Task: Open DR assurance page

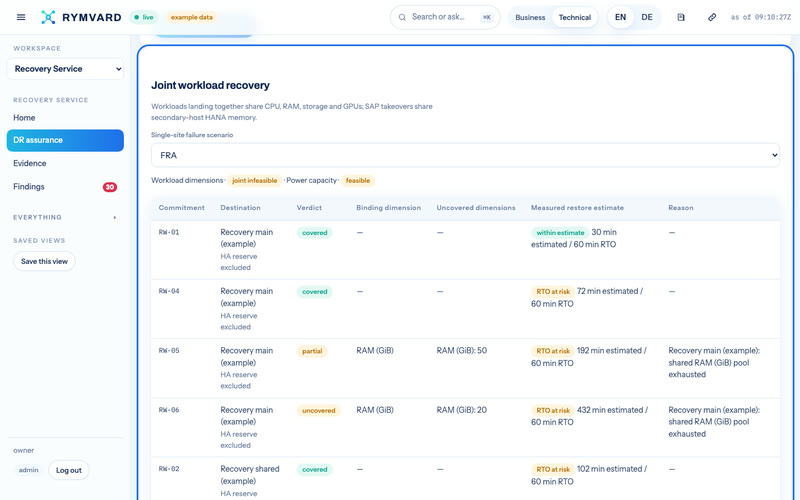Action: tap(65, 140)
